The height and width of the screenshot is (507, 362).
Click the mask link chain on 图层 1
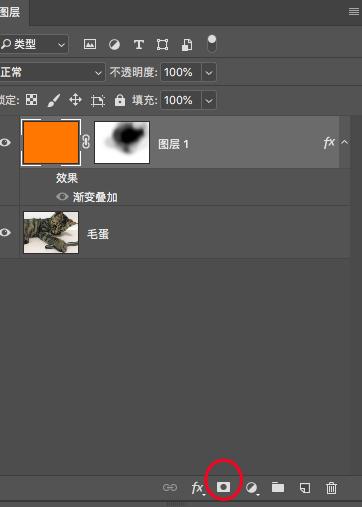coord(86,142)
